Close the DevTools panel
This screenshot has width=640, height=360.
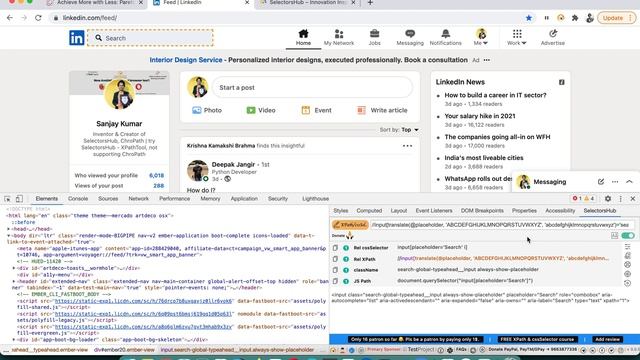pyautogui.click(x=633, y=199)
